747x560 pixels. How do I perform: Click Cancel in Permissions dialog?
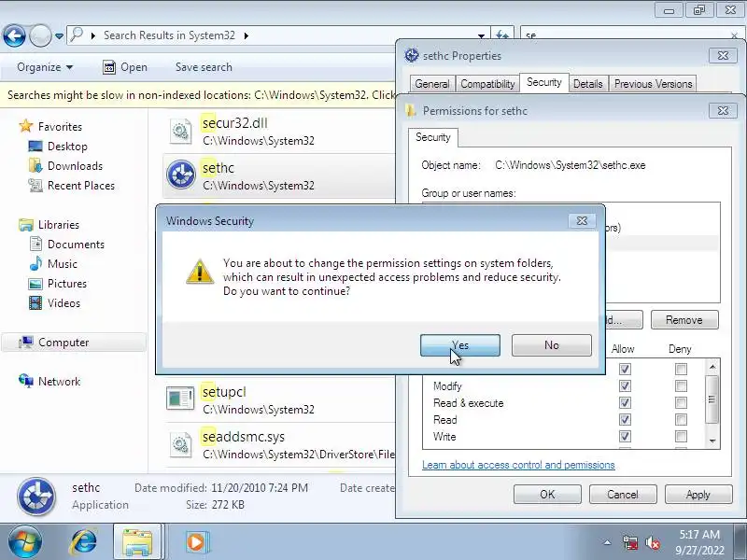(622, 495)
